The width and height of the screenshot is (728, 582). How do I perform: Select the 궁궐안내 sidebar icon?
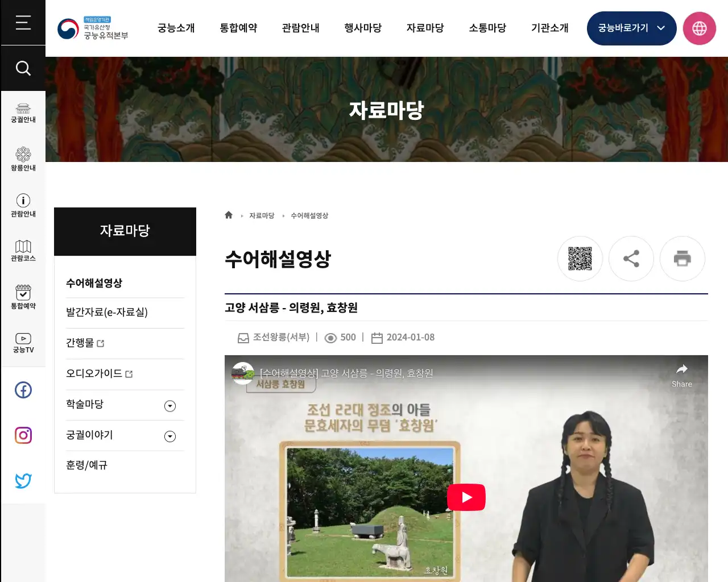(x=23, y=111)
